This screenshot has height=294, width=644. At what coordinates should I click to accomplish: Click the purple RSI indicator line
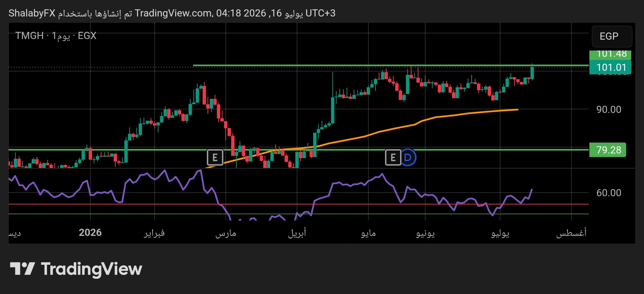point(352,184)
